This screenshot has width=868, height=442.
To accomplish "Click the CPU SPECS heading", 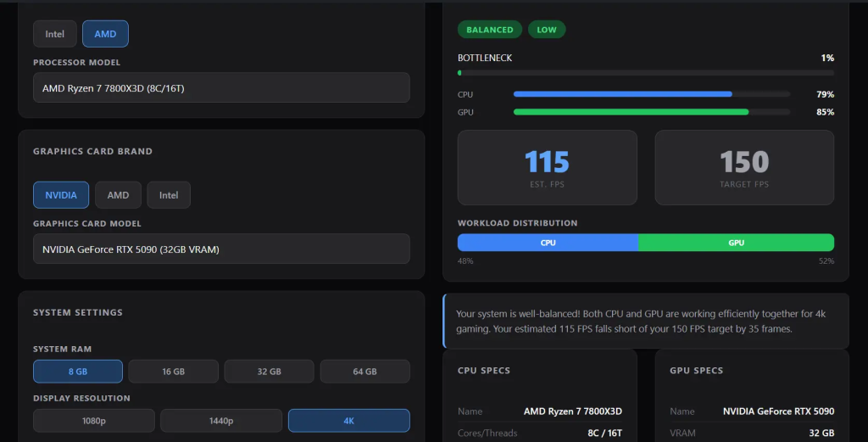I will click(x=484, y=371).
